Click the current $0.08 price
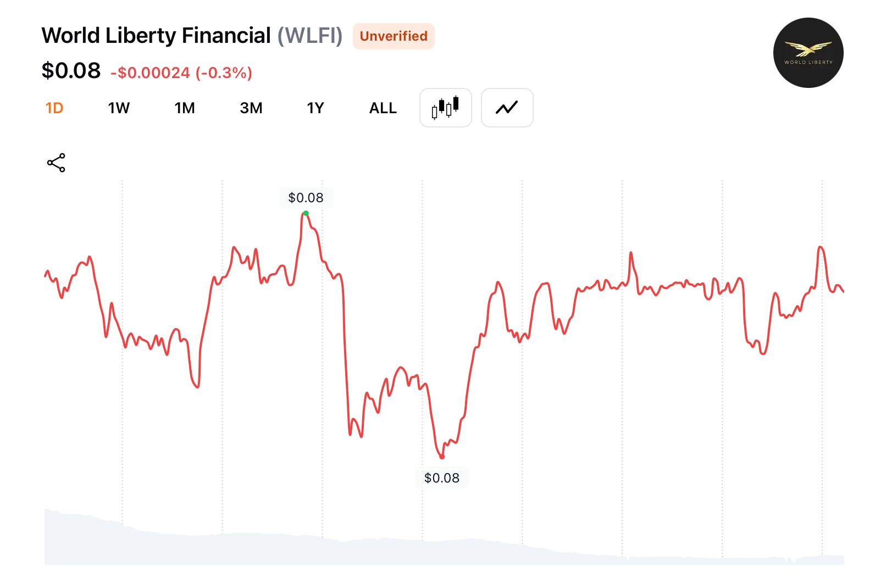 [71, 71]
